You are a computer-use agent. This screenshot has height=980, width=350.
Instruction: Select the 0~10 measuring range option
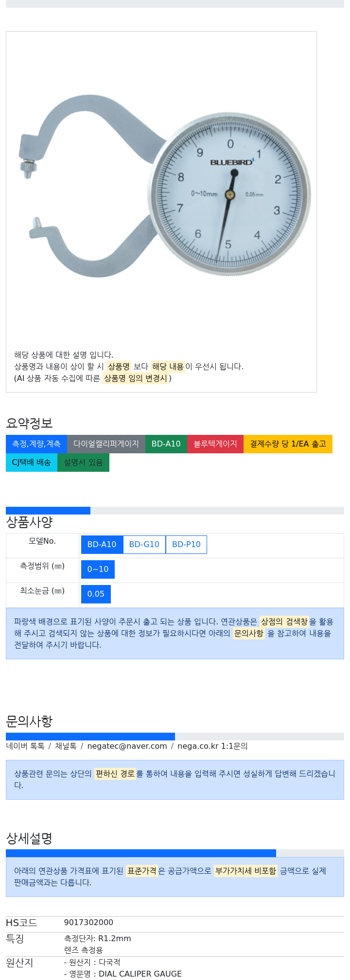click(98, 569)
